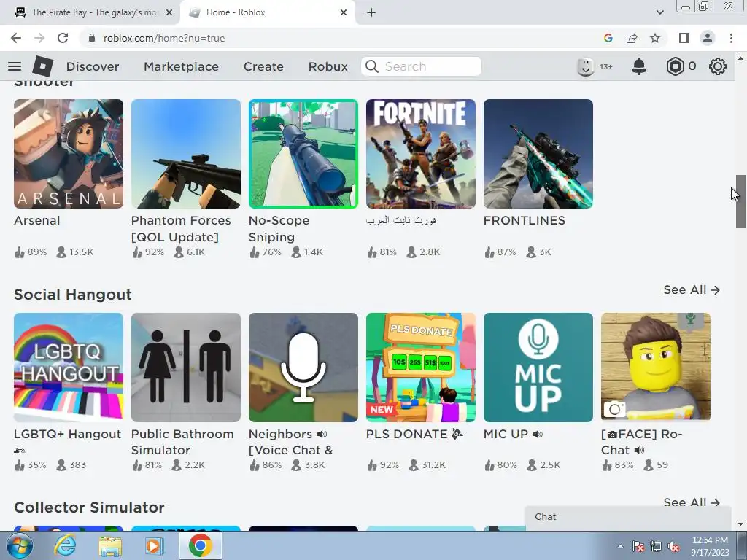This screenshot has height=560, width=747.
Task: Open File Explorer from taskbar
Action: click(x=110, y=545)
